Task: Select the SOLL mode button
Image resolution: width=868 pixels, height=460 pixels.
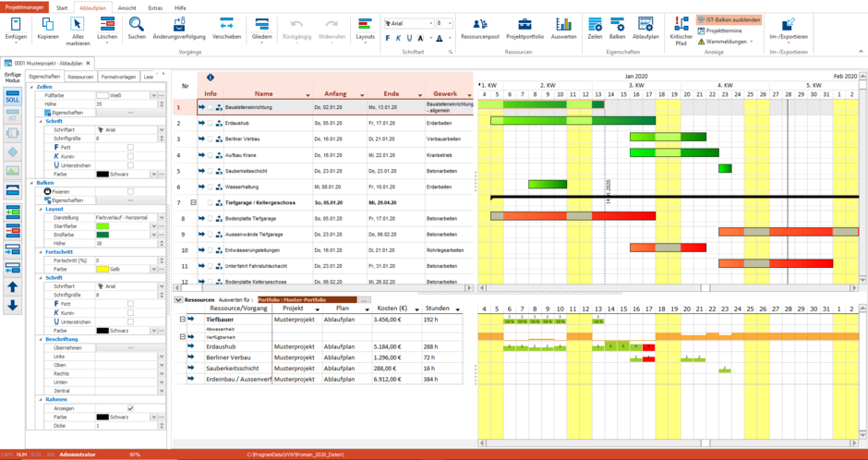Action: 13,100
